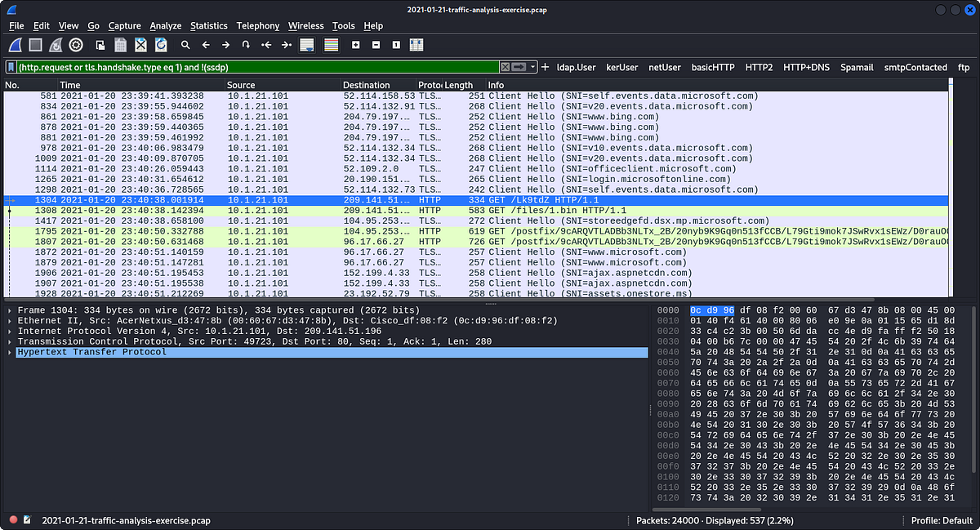Apply ldap.User filter button
Image resolution: width=980 pixels, height=530 pixels.
coord(577,67)
